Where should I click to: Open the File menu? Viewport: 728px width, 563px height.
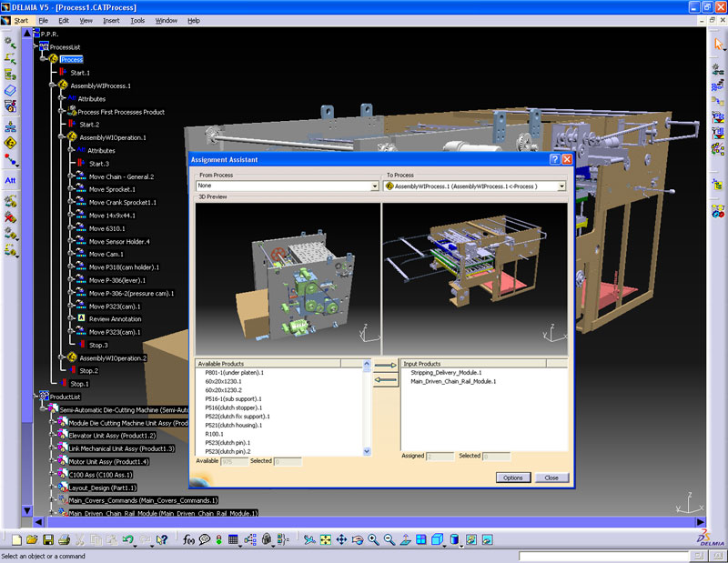click(43, 20)
